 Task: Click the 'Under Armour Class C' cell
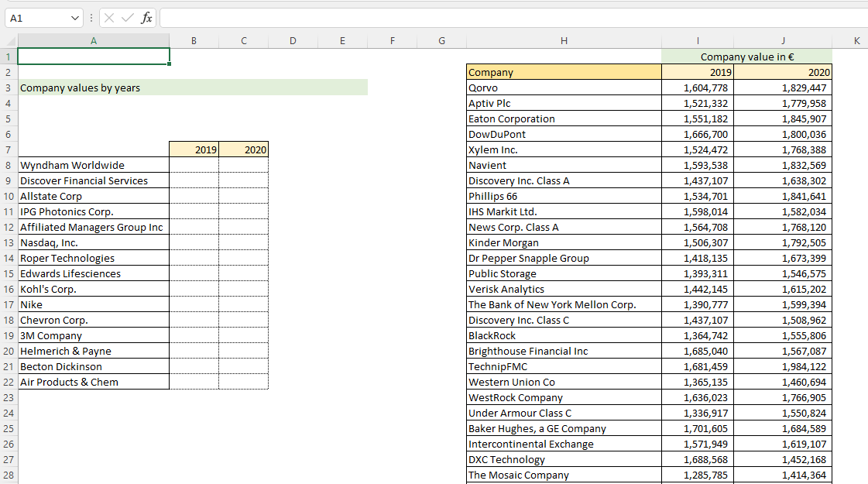[564, 414]
